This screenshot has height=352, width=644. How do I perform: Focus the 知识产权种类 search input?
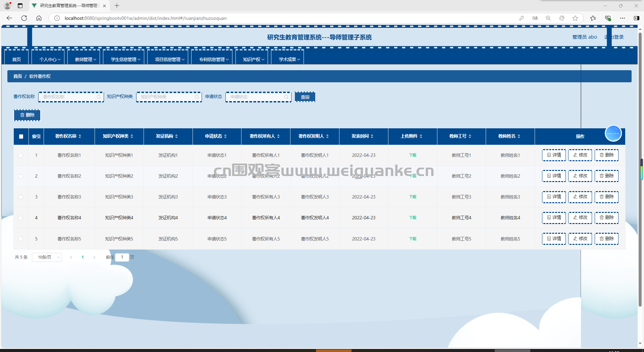[x=169, y=97]
